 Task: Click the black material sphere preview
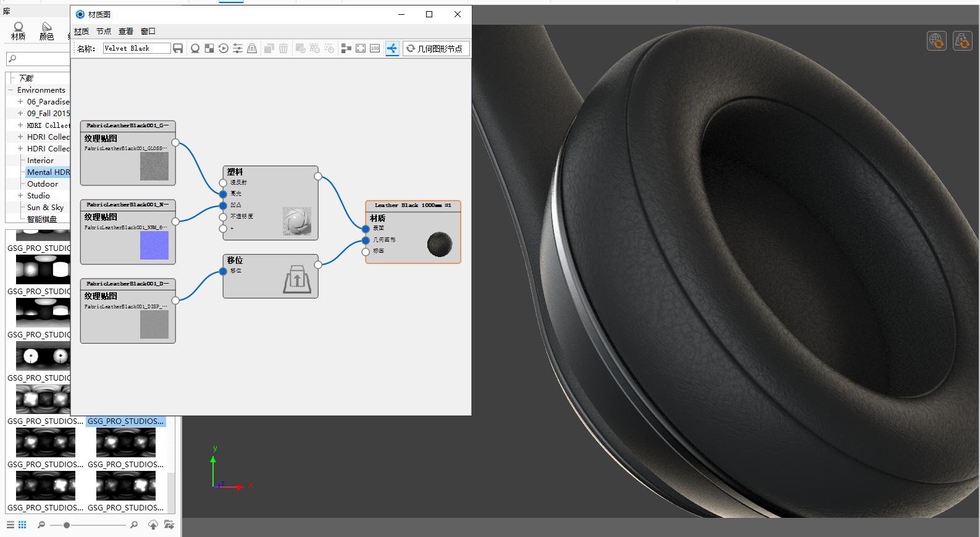[x=440, y=245]
